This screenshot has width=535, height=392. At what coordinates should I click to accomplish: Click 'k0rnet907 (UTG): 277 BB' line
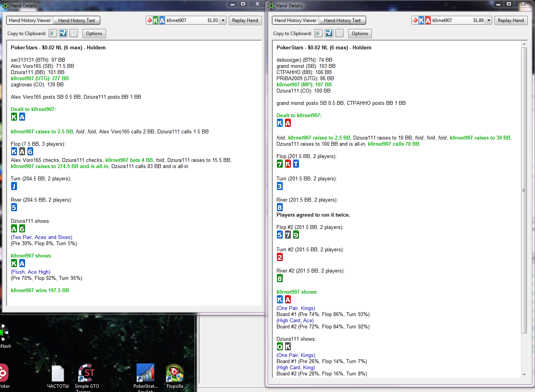pyautogui.click(x=40, y=78)
